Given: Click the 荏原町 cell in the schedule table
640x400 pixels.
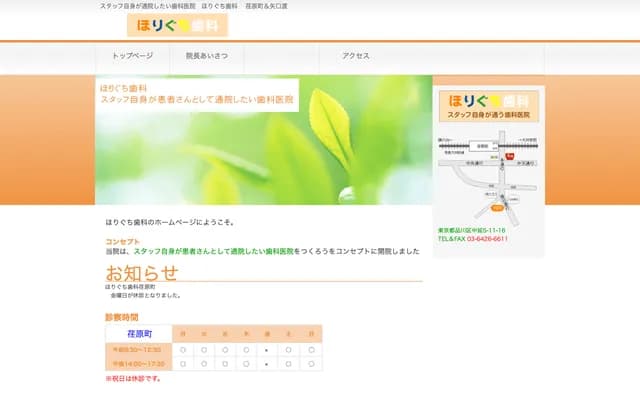Looking at the screenshot, I should [139, 333].
